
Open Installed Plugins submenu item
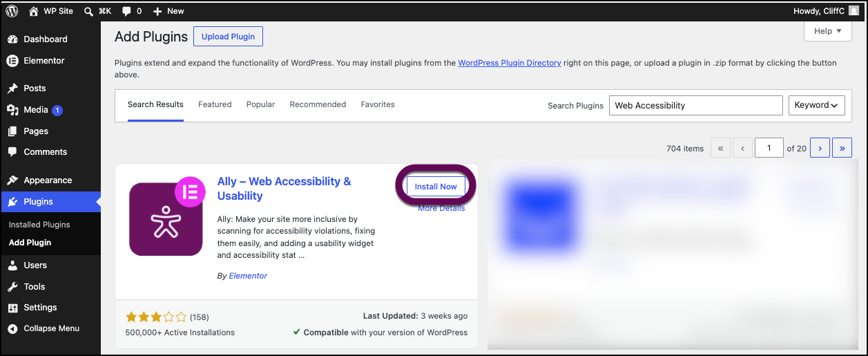coord(39,225)
